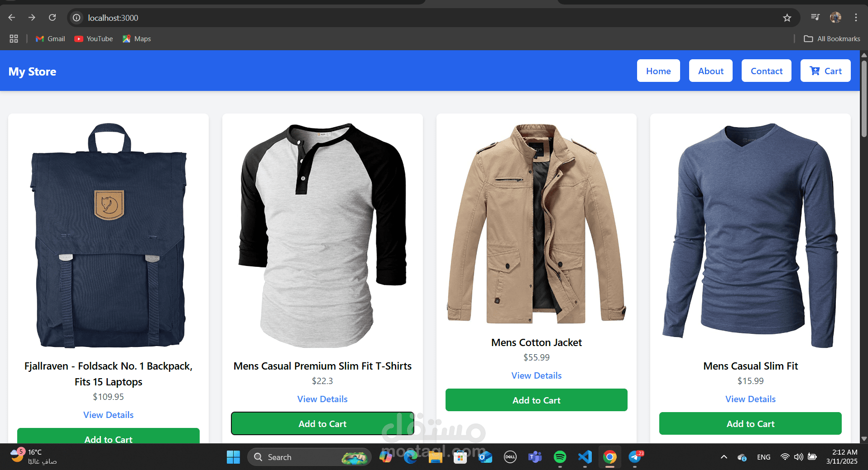Add Mens Casual Slim Fit to cart
Viewport: 868px width, 470px height.
pos(750,423)
